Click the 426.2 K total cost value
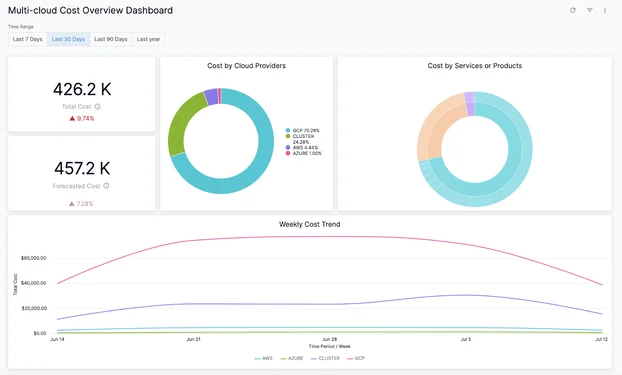Screen dimensions: 622x375 (82, 89)
